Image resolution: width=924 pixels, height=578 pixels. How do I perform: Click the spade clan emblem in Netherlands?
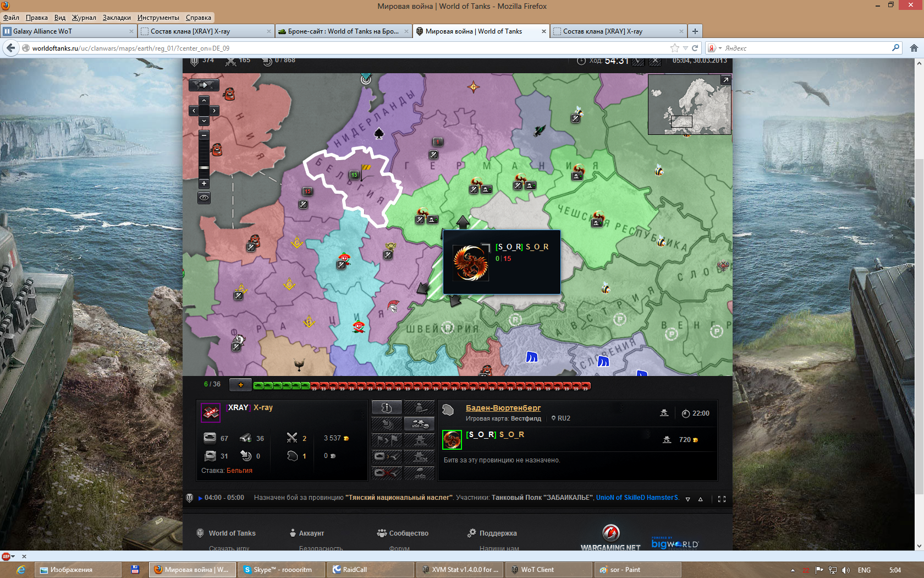point(379,133)
